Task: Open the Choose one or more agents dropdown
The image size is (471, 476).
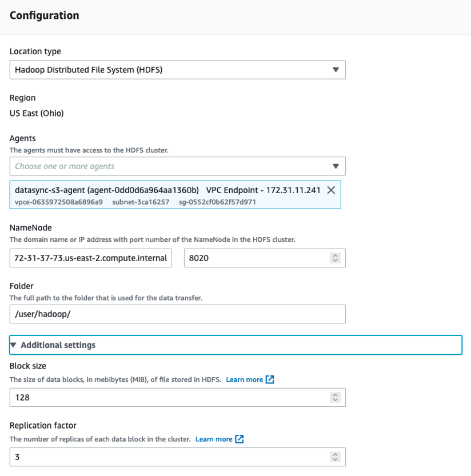Action: tap(171, 166)
